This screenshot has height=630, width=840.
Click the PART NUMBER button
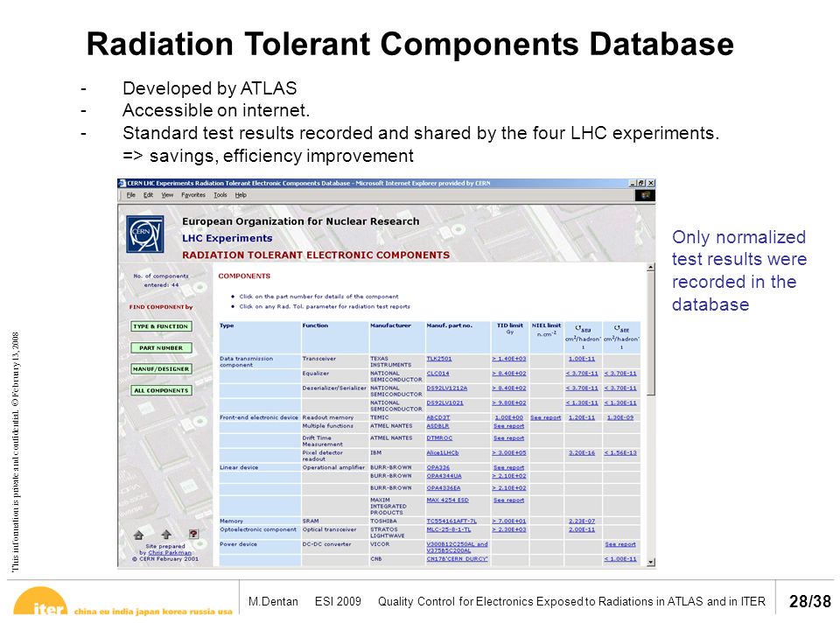(x=161, y=347)
